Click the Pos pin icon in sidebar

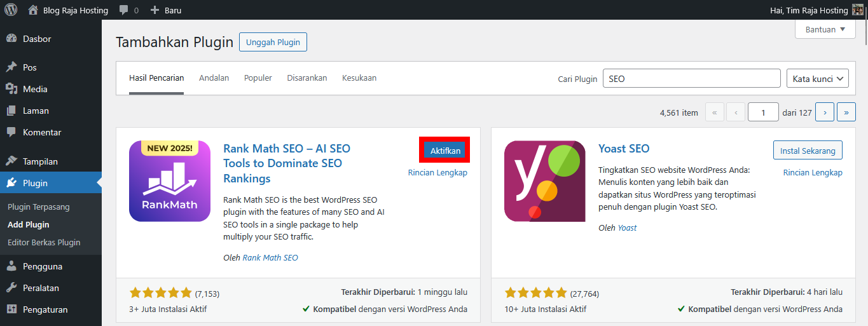tap(11, 67)
